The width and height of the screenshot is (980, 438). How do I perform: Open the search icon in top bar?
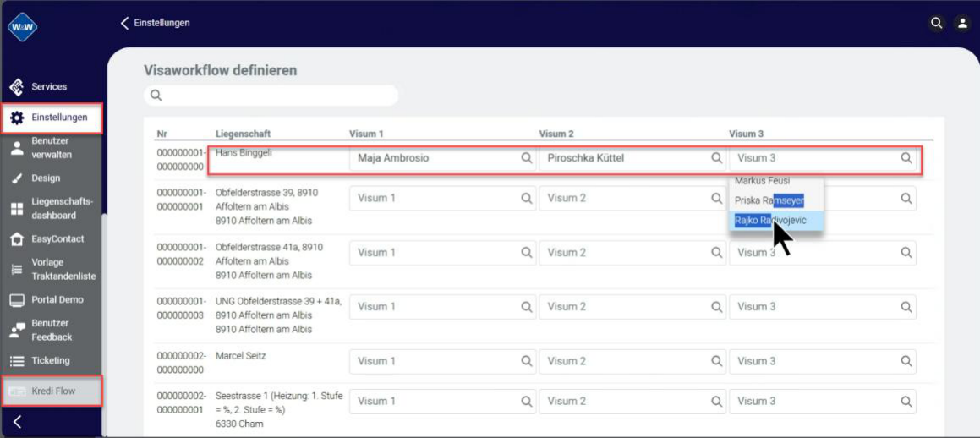[936, 23]
